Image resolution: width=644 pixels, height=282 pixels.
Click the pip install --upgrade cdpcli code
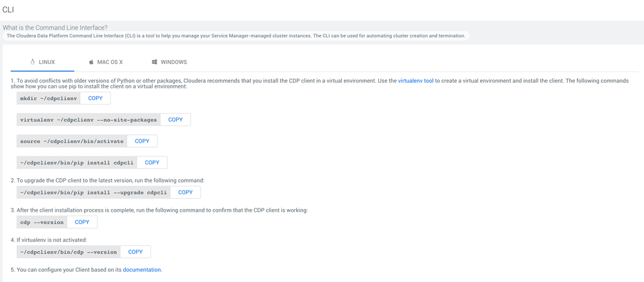93,193
